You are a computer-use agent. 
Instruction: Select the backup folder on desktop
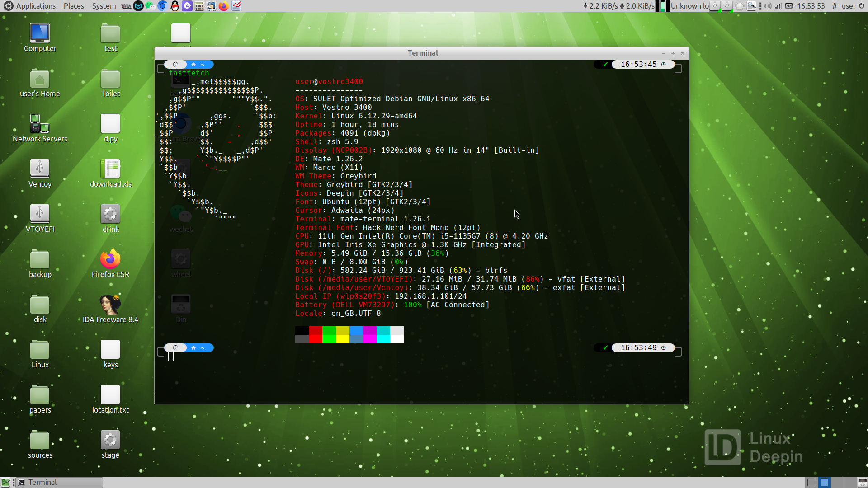click(40, 264)
